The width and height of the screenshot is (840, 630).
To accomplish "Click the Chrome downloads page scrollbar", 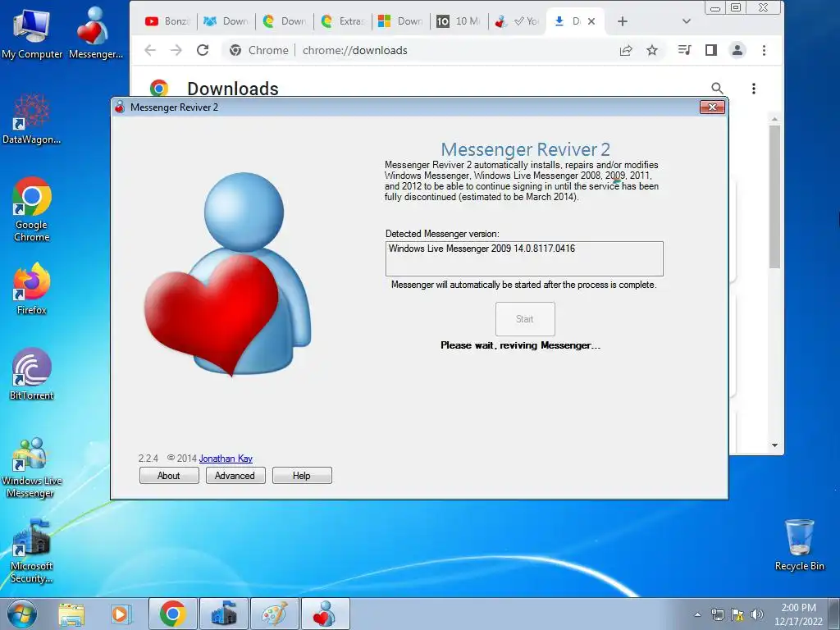I will tap(774, 197).
